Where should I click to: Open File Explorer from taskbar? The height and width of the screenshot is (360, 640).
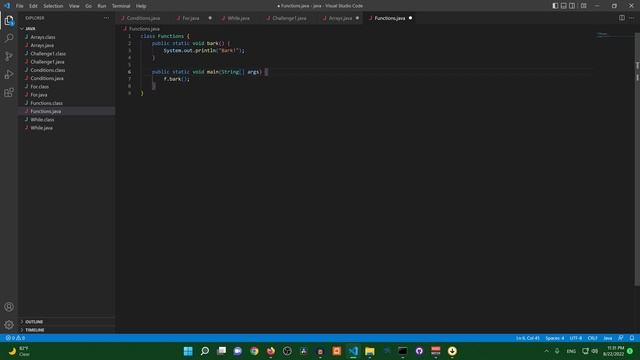point(370,351)
